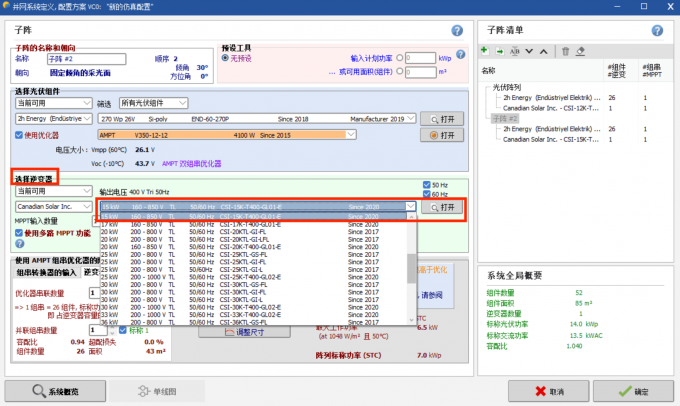
Task: Select the CSI-30KTL-GS-FL inverter option
Action: tap(254, 285)
